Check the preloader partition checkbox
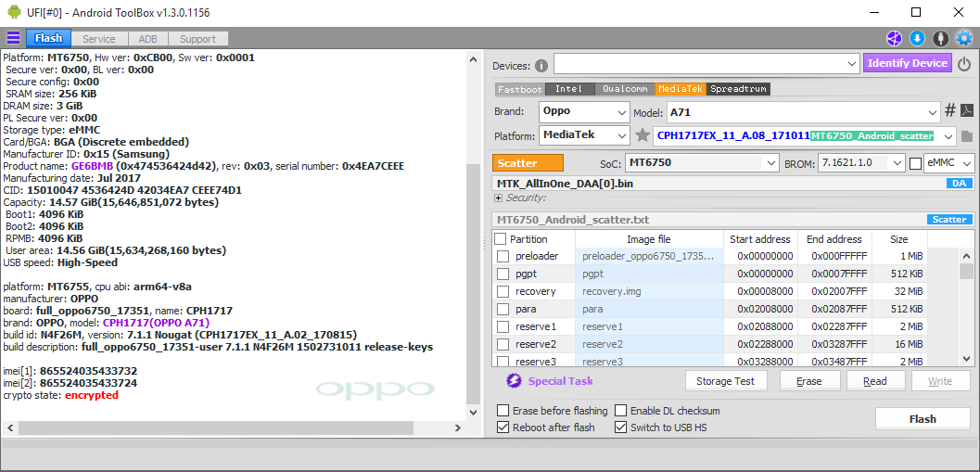This screenshot has height=472, width=980. [503, 256]
